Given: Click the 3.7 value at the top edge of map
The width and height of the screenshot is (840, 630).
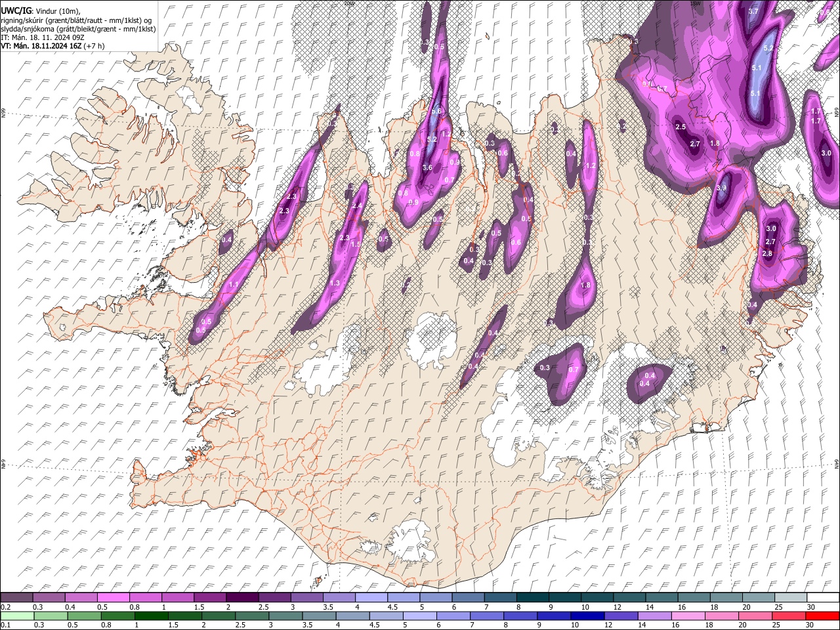Looking at the screenshot, I should click(x=753, y=11).
